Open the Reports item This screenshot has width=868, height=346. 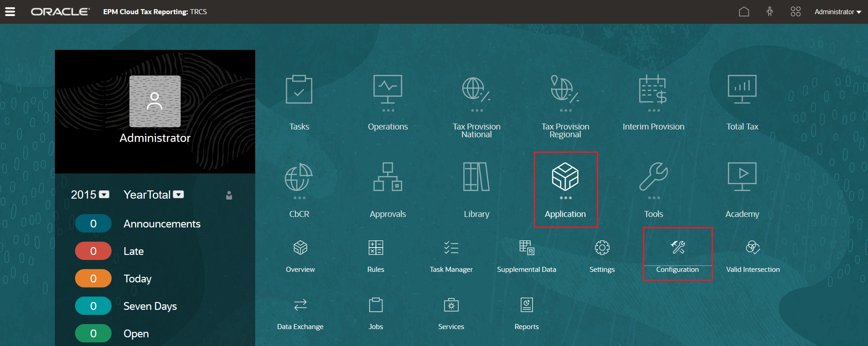click(x=526, y=314)
